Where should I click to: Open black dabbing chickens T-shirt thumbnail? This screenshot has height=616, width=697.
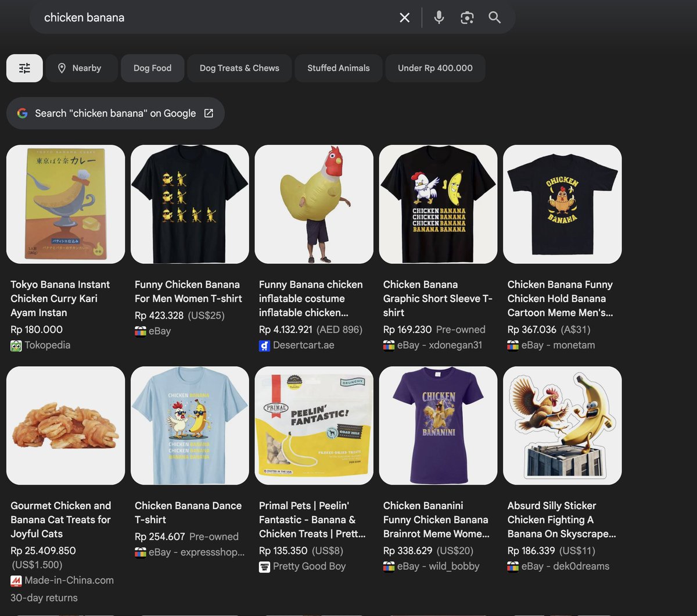[190, 205]
